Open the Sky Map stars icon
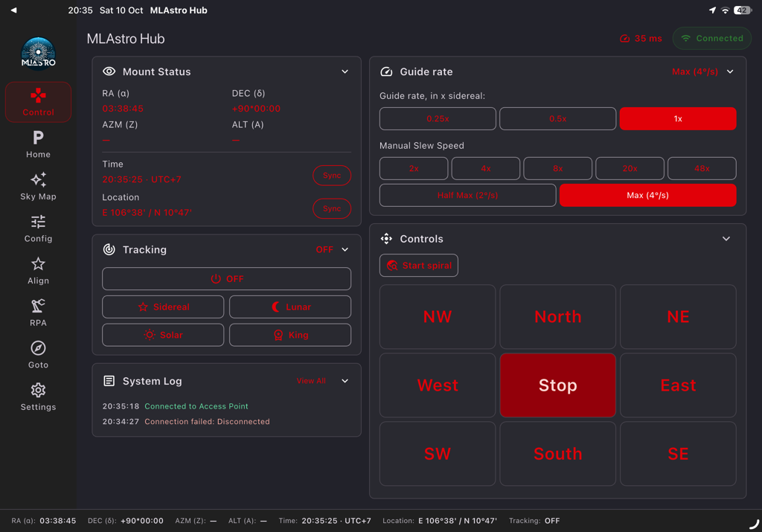This screenshot has height=532, width=762. point(39,180)
